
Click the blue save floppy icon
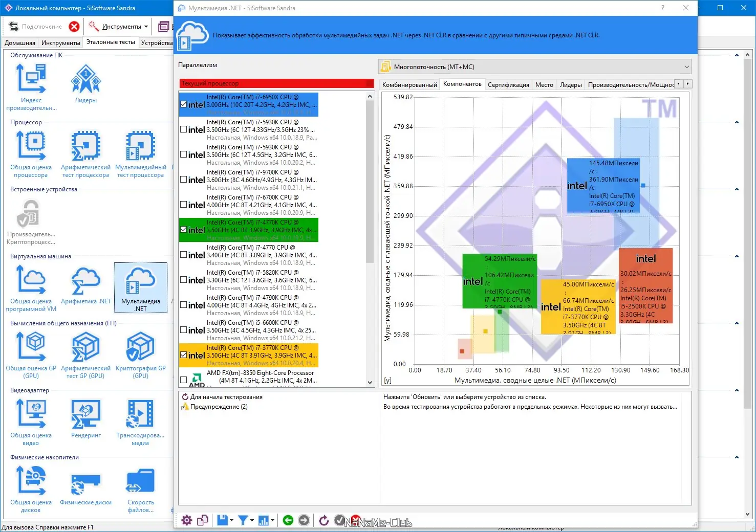[222, 520]
